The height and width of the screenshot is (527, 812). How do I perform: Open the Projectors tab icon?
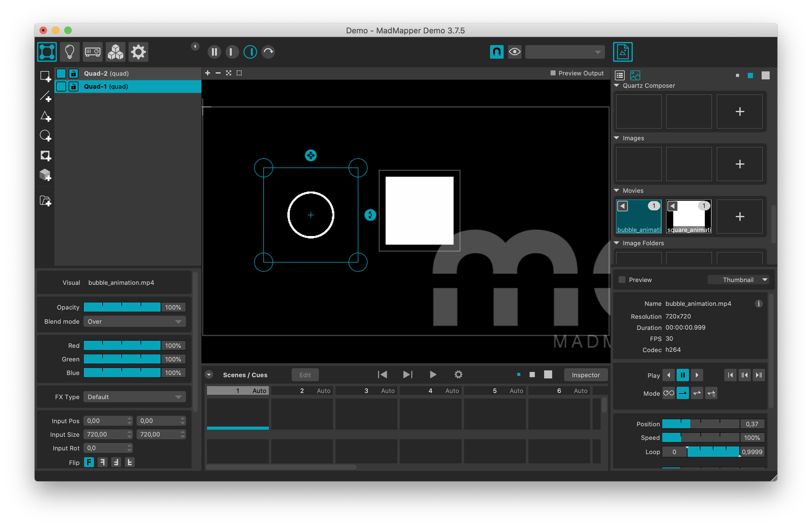[92, 52]
